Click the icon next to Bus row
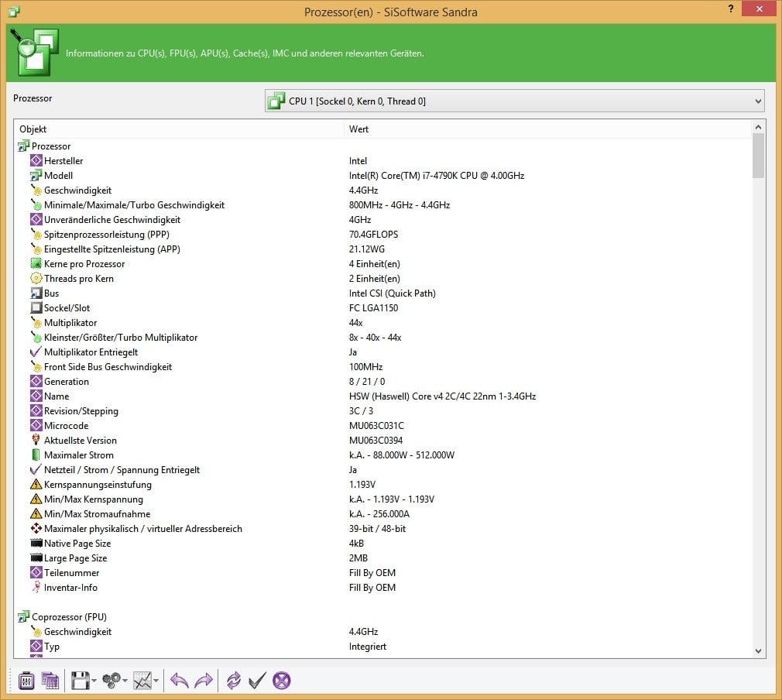 36,293
